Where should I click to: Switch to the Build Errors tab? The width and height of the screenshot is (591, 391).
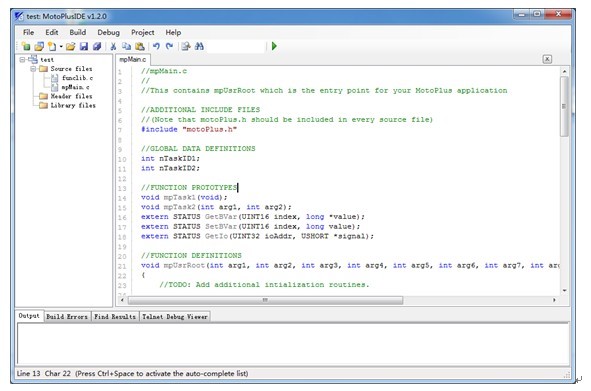click(67, 317)
